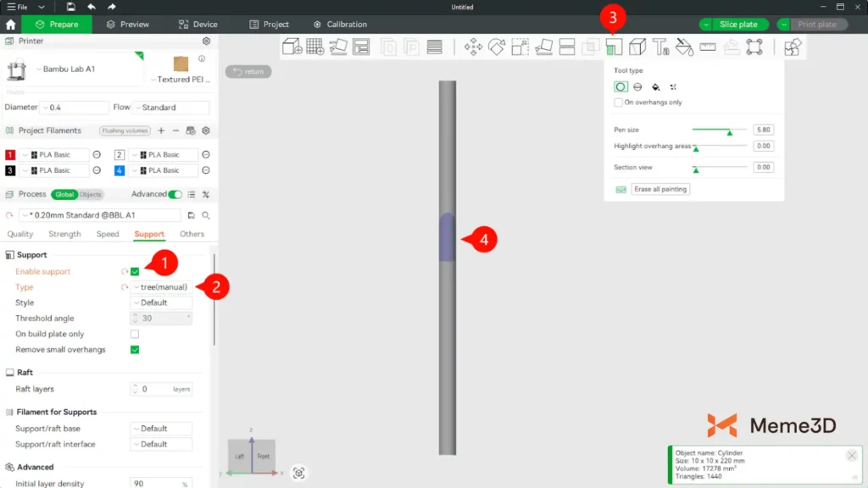Click the Add object cube icon
This screenshot has height=488, width=868.
pyautogui.click(x=292, y=47)
